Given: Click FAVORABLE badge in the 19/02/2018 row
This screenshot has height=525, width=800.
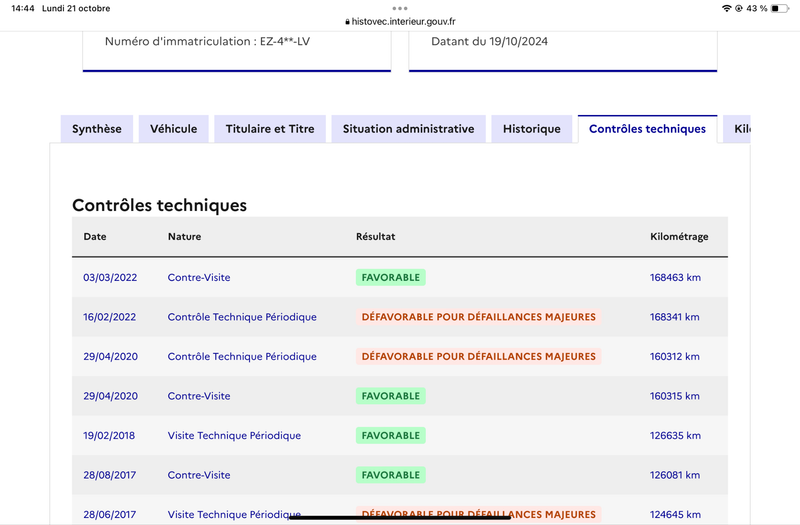Looking at the screenshot, I should (391, 436).
